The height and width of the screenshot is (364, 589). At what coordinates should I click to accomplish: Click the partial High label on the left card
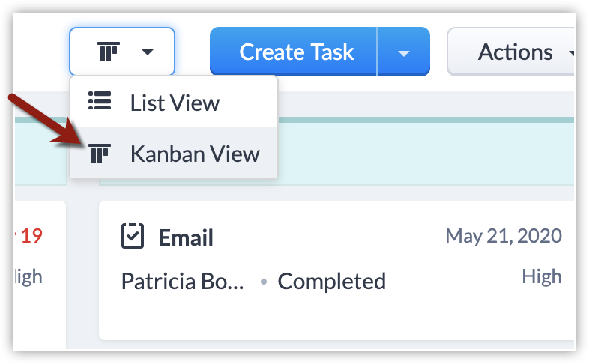tap(28, 277)
